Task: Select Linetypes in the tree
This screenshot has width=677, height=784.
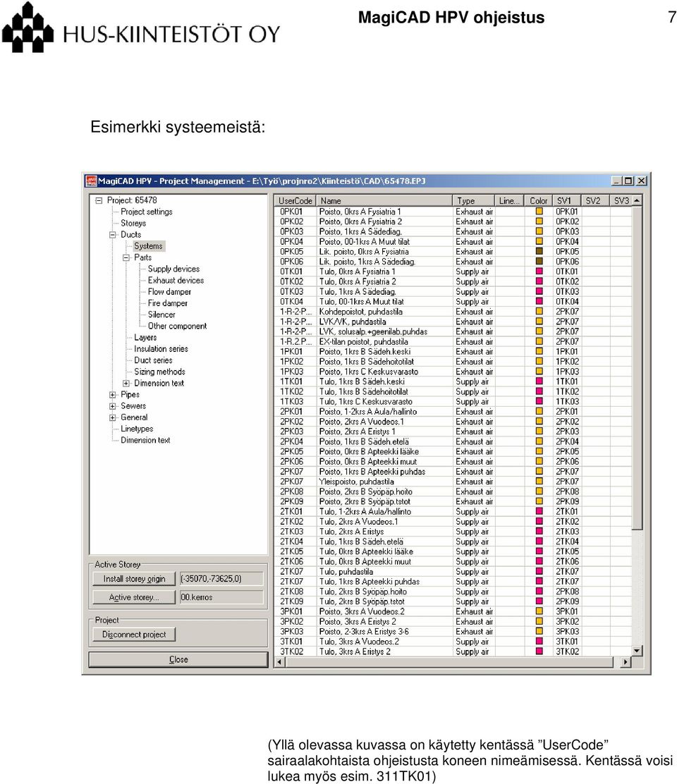Action: pyautogui.click(x=137, y=429)
